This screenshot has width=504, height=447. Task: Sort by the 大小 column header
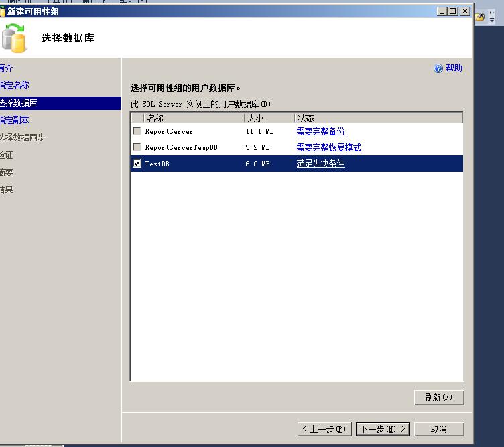269,118
